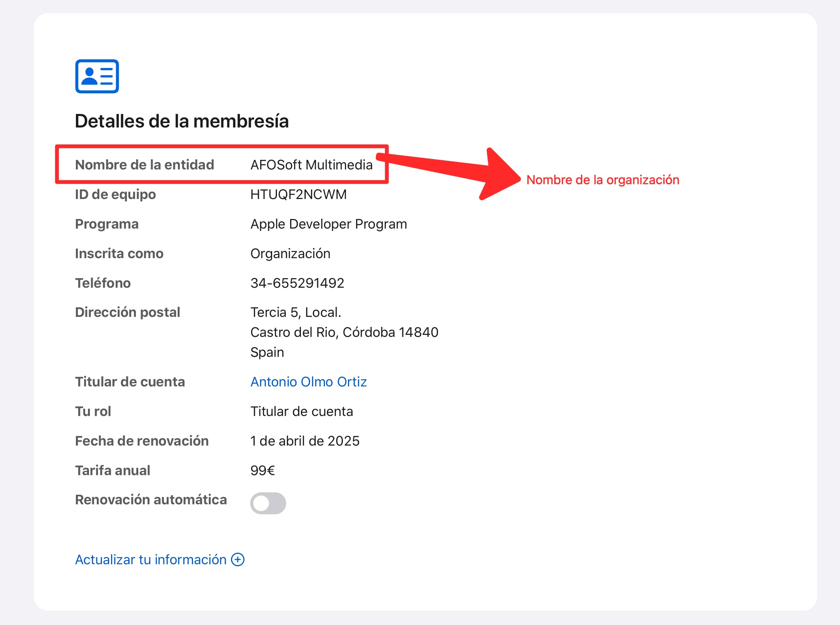840x625 pixels.
Task: Click the Nombre de la entidad label
Action: (145, 165)
